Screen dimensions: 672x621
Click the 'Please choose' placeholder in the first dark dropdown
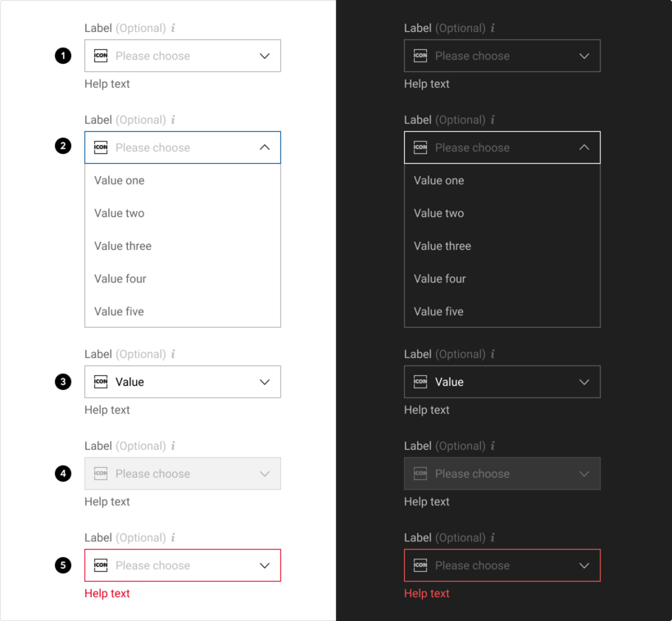472,56
